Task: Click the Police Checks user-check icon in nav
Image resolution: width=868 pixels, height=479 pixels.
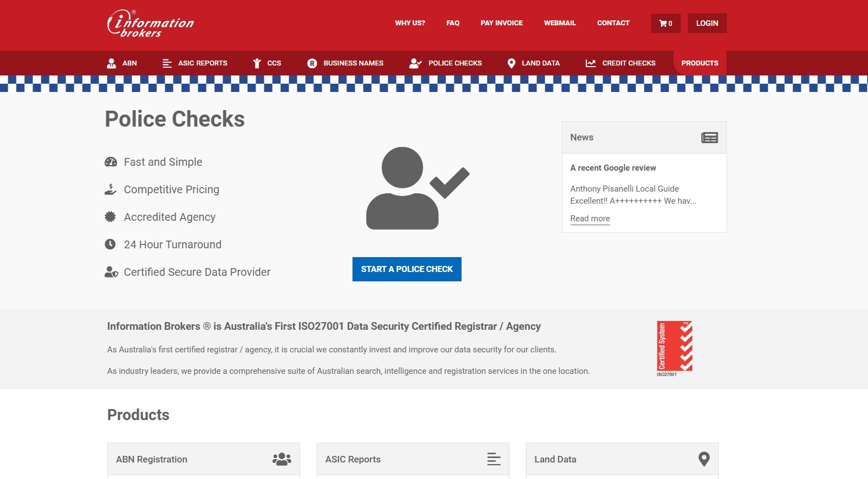Action: tap(415, 63)
